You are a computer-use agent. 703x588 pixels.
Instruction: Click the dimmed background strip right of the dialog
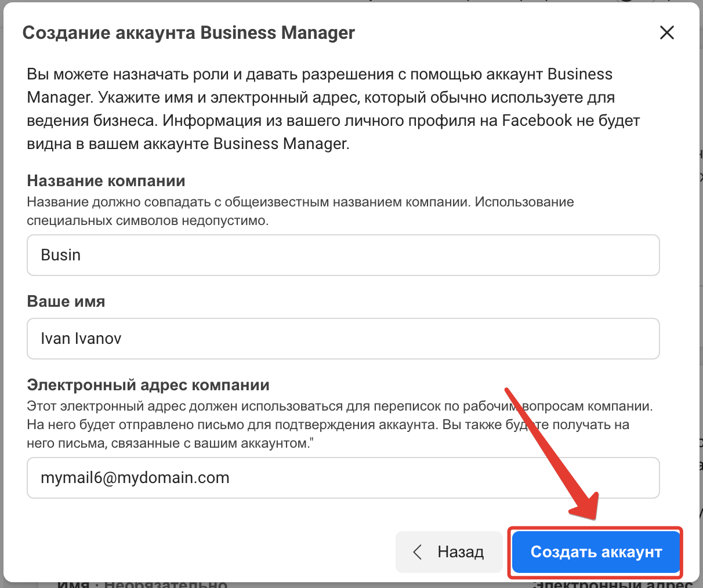pos(701,290)
